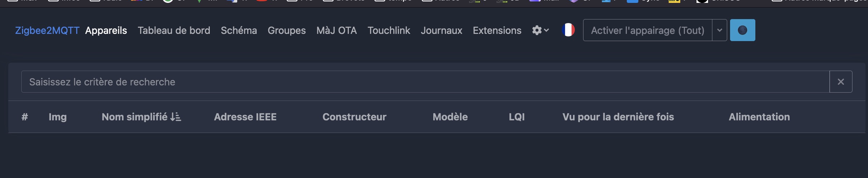Switch to Tableau de bord tab
868x178 pixels.
(x=174, y=30)
